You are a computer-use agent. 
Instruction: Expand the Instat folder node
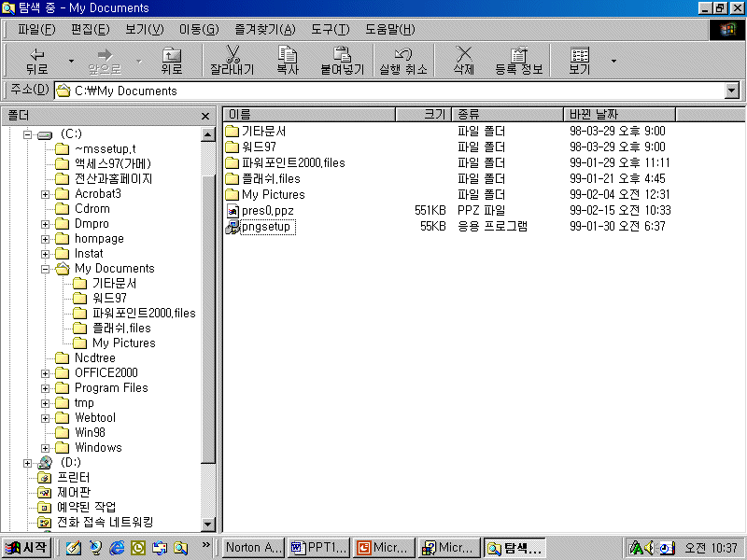tap(45, 254)
